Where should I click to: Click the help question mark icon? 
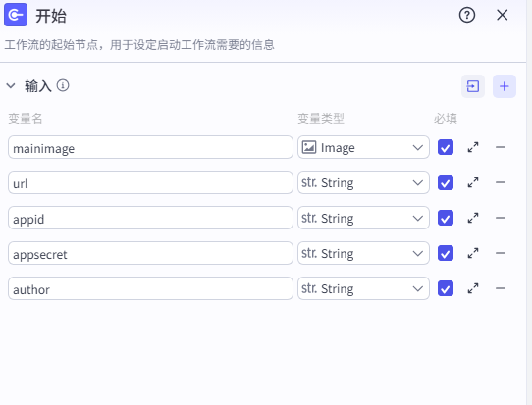pyautogui.click(x=467, y=15)
